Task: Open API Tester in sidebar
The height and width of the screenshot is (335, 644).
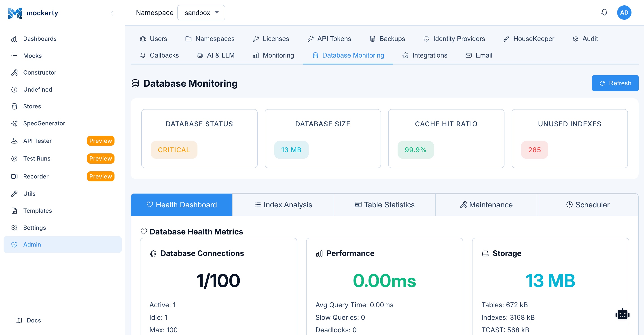Action: point(62,141)
